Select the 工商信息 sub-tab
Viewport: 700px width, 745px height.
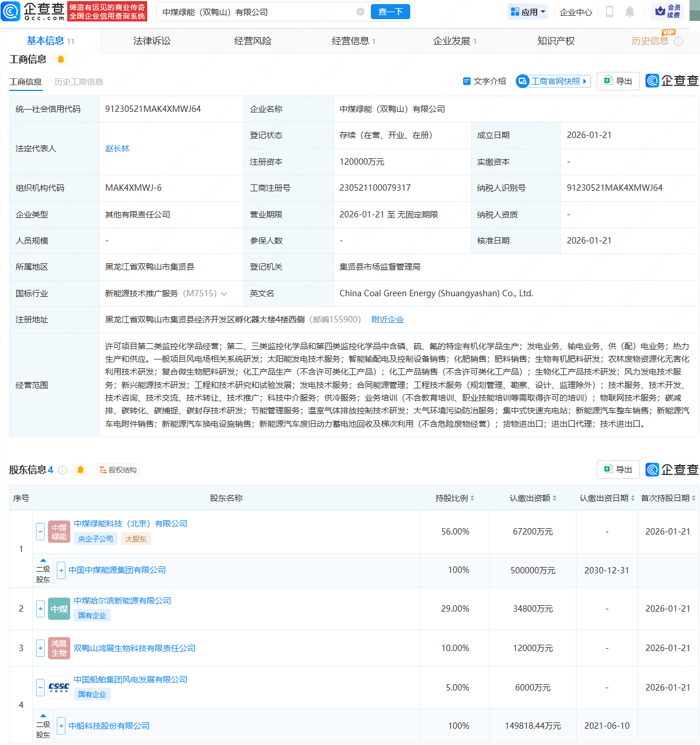(25, 82)
